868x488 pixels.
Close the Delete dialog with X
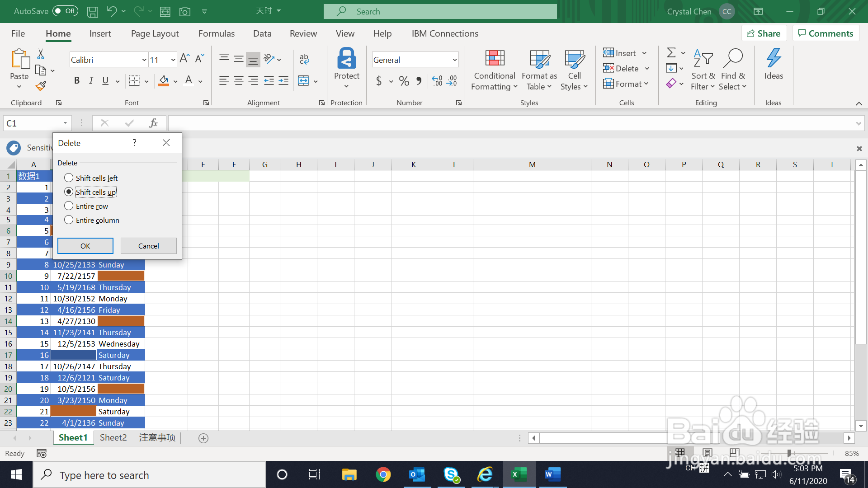click(x=166, y=143)
